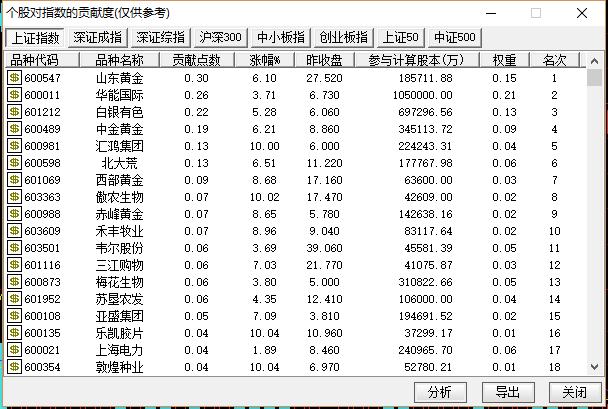Open the 中小板指 tab
This screenshot has height=409, width=608.
click(x=280, y=38)
